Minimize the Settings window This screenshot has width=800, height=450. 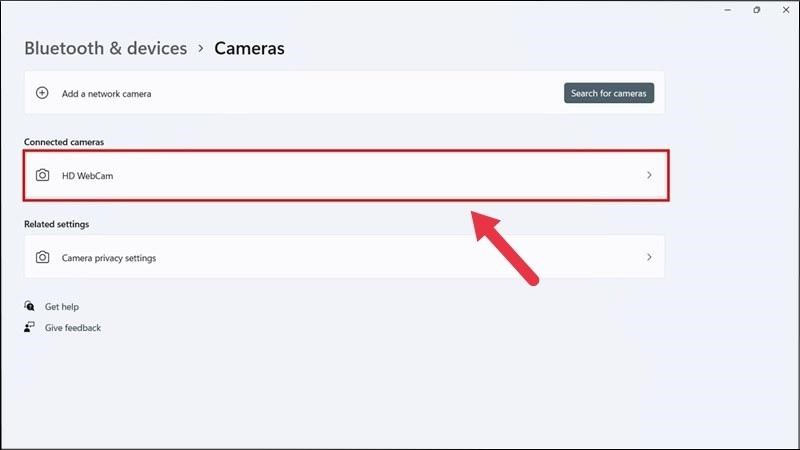[728, 10]
